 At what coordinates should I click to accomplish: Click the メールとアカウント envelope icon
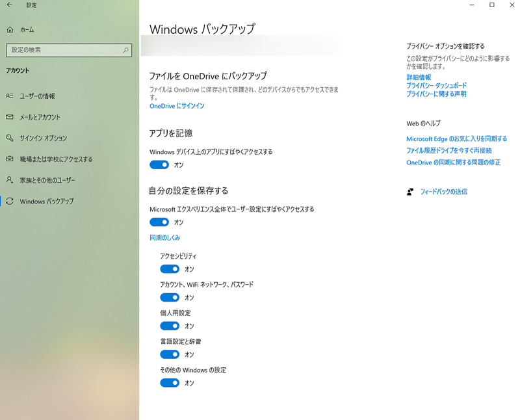(x=10, y=116)
